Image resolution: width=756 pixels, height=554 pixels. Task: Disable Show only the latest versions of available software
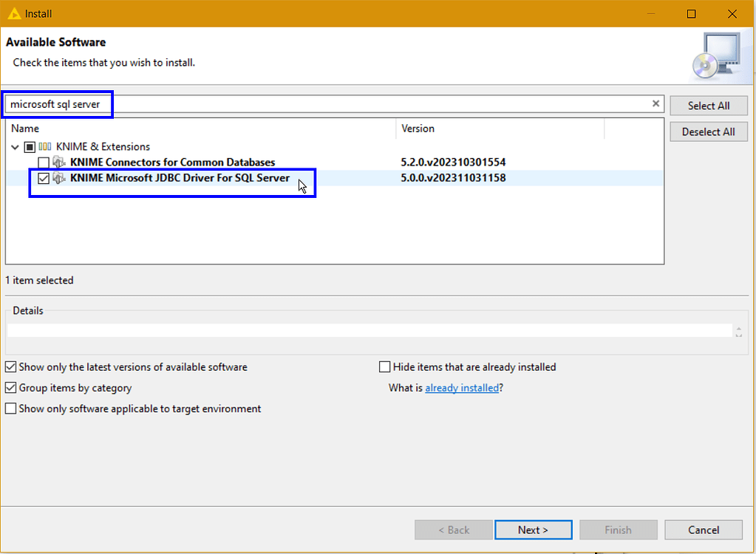10,366
